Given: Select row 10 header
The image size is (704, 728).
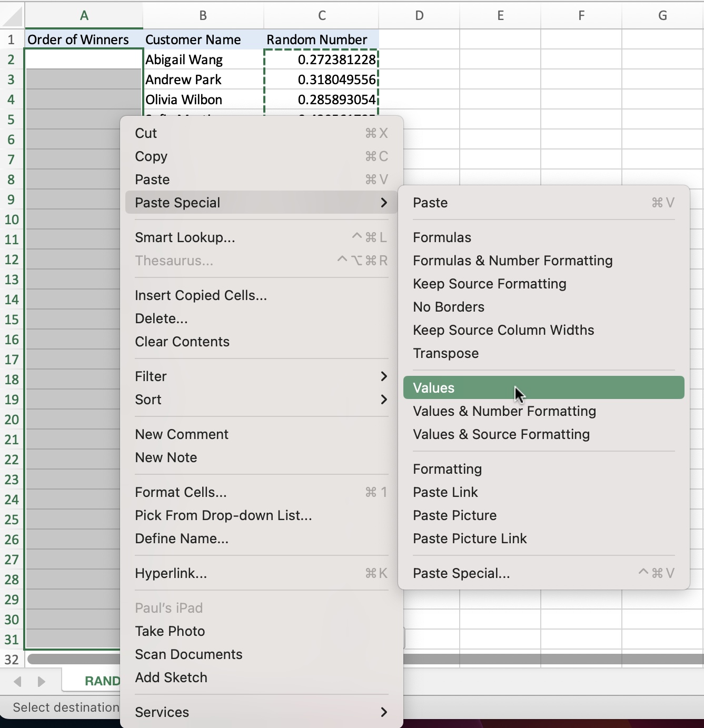Looking at the screenshot, I should tap(12, 220).
